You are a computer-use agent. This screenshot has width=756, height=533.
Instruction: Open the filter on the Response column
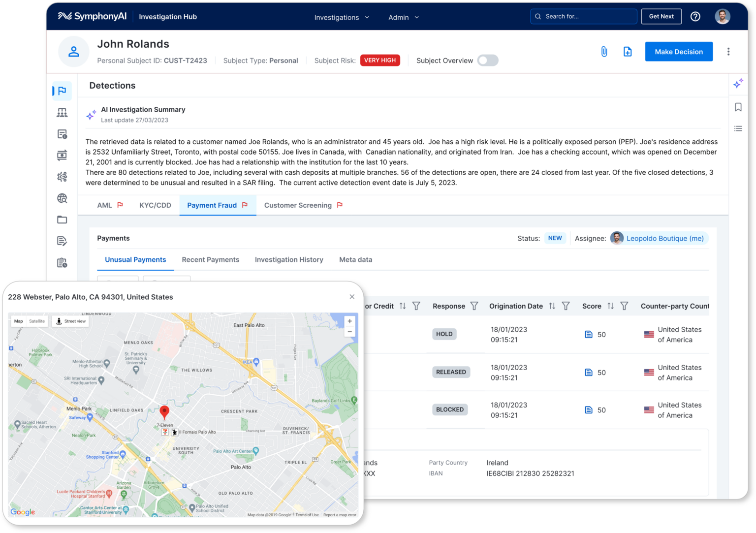click(x=474, y=306)
